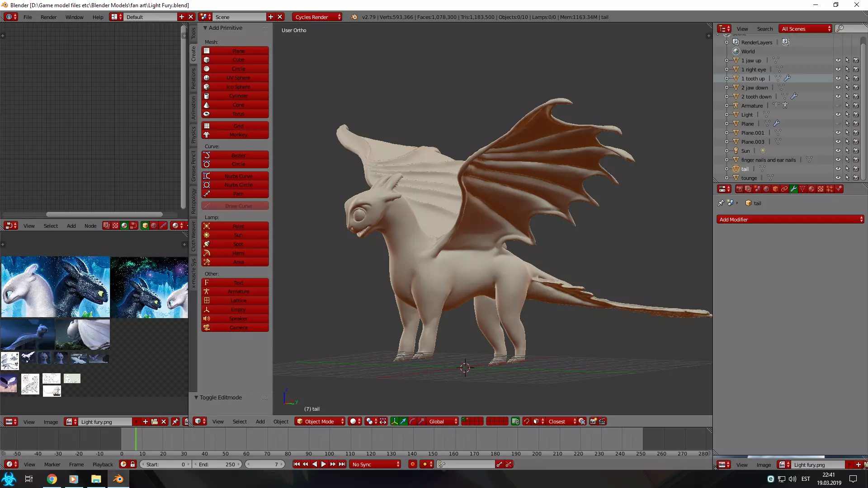Screen dimensions: 868x488
Task: Open the Material properties tab
Action: point(811,189)
